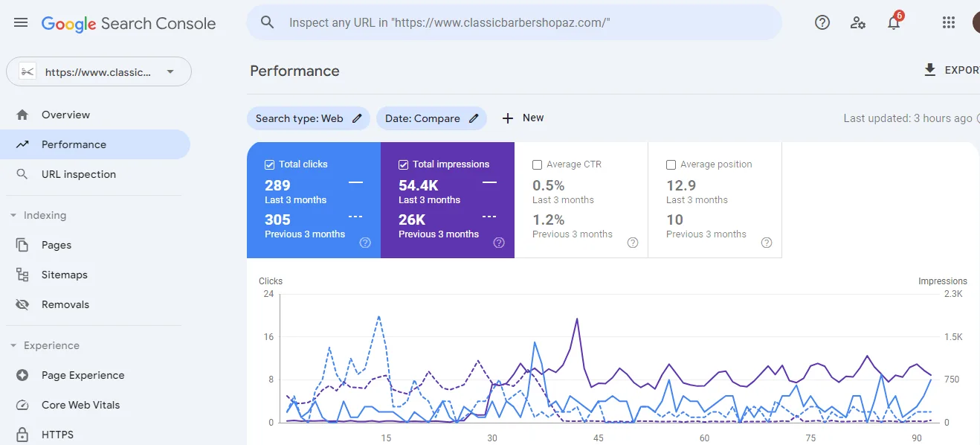The height and width of the screenshot is (445, 980).
Task: Click the account profile avatar
Action: coord(976,22)
